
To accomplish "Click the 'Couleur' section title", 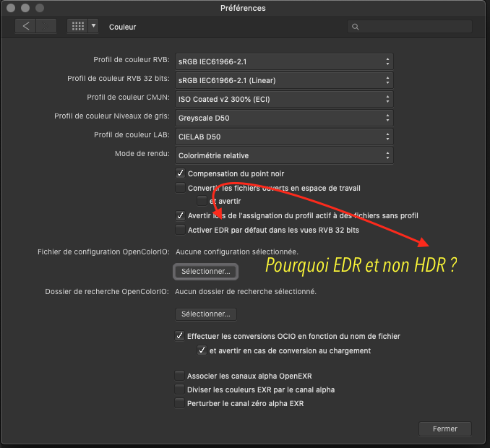I will pos(123,27).
